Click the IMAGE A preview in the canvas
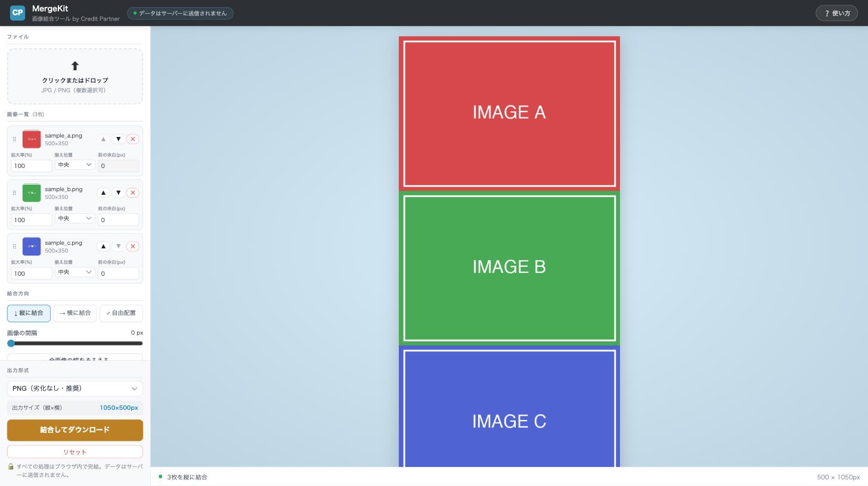 pos(509,114)
